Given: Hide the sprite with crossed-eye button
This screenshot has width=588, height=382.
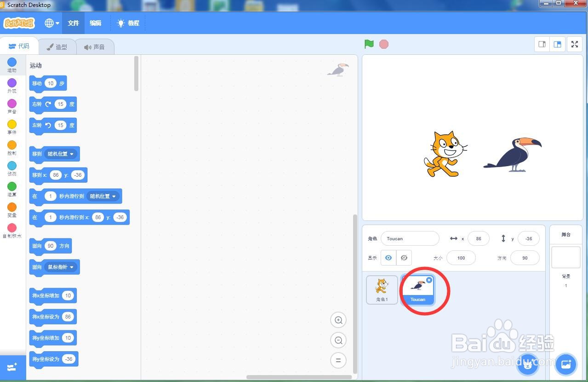Looking at the screenshot, I should pos(404,258).
